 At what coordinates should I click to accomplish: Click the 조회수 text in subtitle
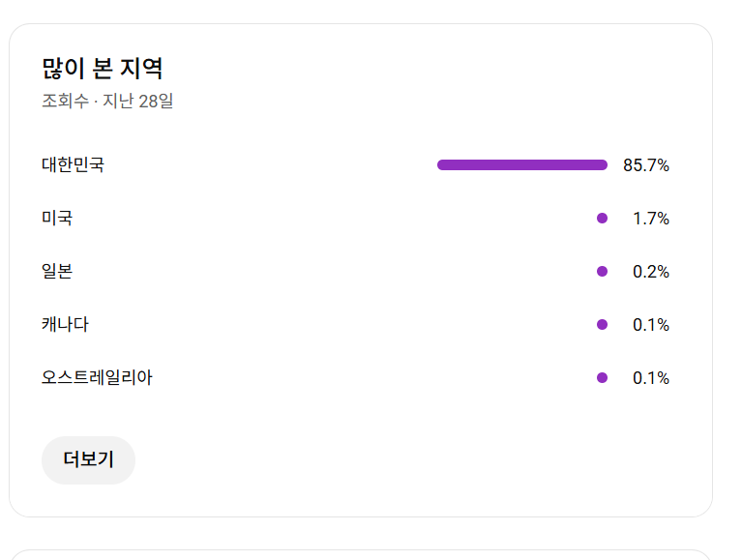pyautogui.click(x=65, y=101)
